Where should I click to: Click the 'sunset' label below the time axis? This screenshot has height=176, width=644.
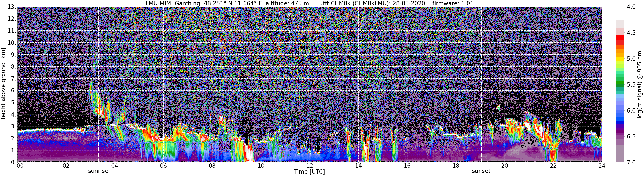point(481,171)
